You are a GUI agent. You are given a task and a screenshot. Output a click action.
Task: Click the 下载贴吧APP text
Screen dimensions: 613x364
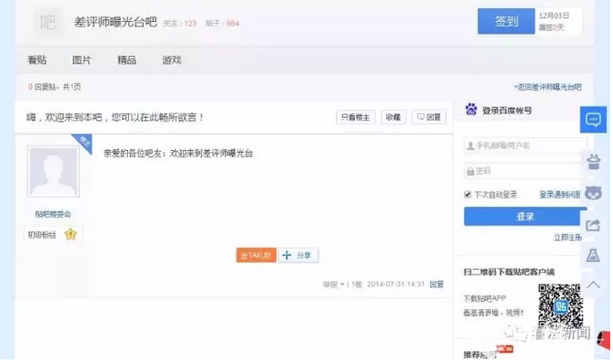click(x=485, y=298)
